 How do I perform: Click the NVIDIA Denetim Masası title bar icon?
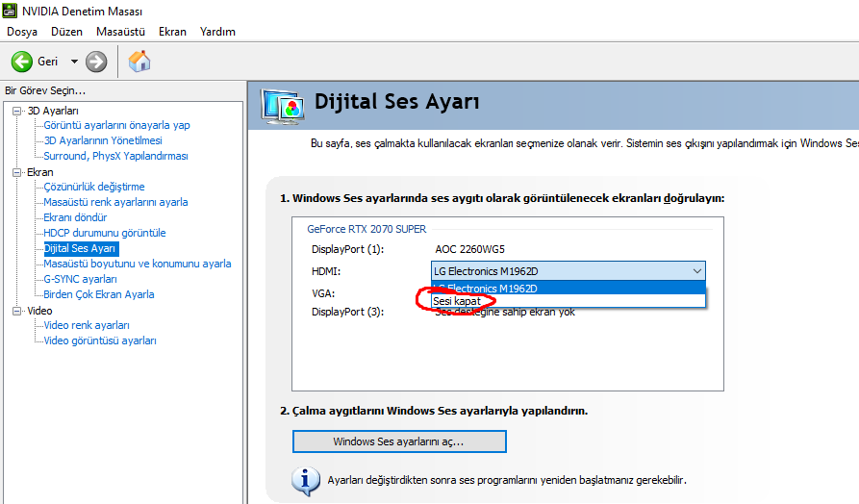pyautogui.click(x=10, y=11)
